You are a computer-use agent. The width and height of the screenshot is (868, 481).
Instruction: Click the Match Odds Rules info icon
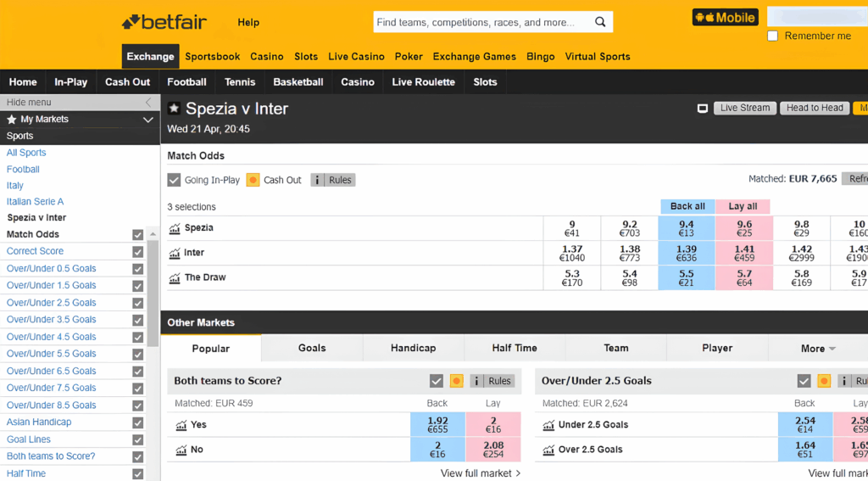click(318, 180)
